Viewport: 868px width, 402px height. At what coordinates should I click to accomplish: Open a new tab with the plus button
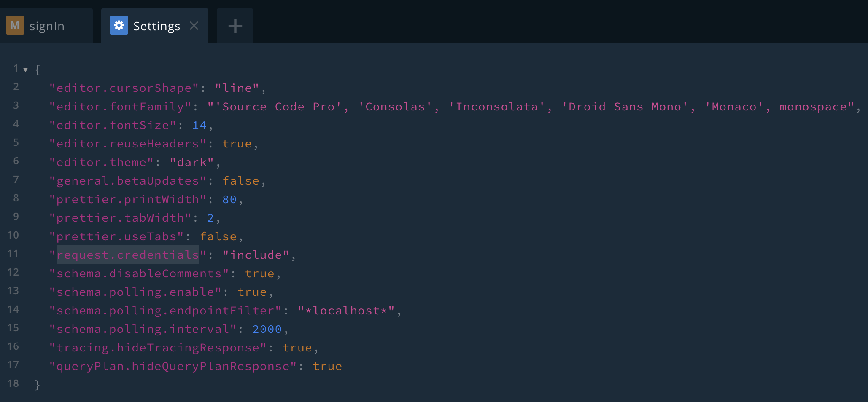235,26
